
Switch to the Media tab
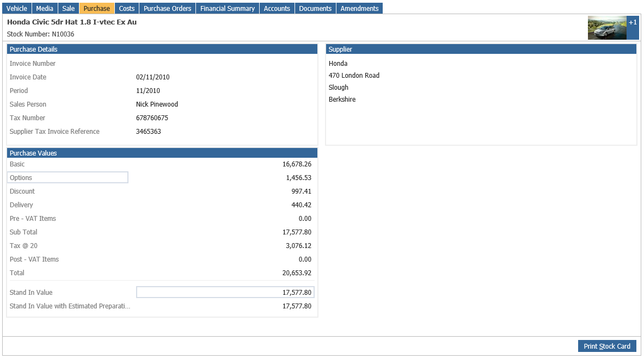point(44,8)
